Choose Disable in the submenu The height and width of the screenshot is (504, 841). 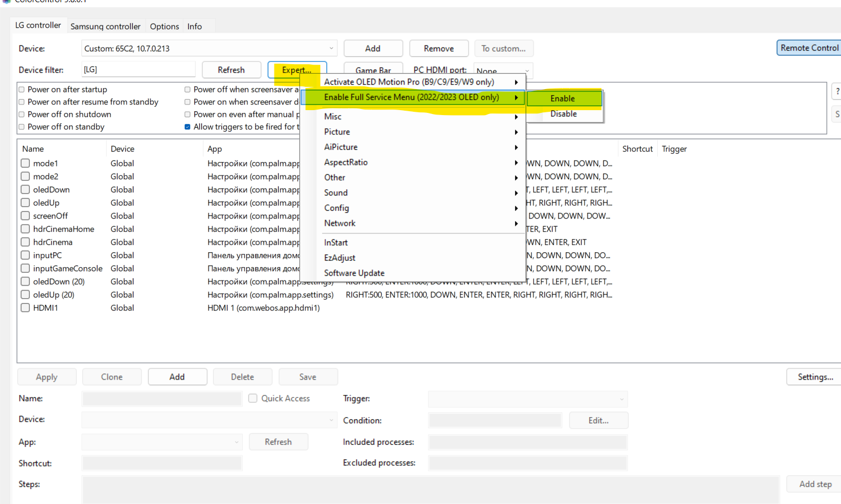point(563,114)
